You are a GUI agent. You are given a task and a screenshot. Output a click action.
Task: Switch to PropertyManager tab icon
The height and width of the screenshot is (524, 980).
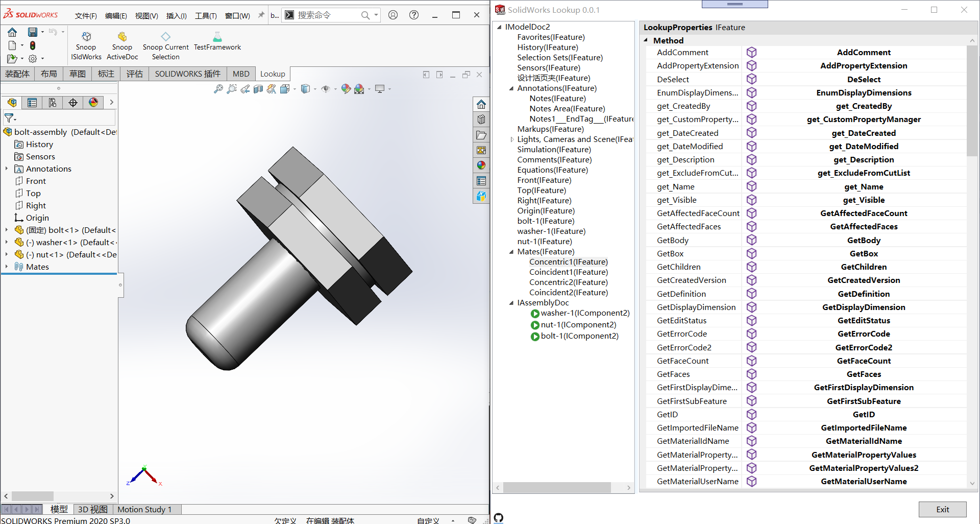32,103
